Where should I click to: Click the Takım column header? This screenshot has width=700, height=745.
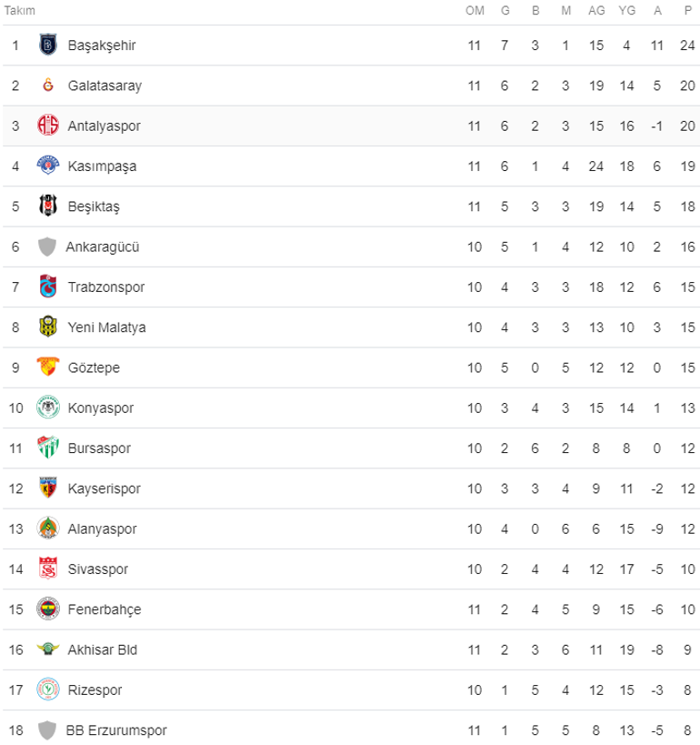[20, 10]
